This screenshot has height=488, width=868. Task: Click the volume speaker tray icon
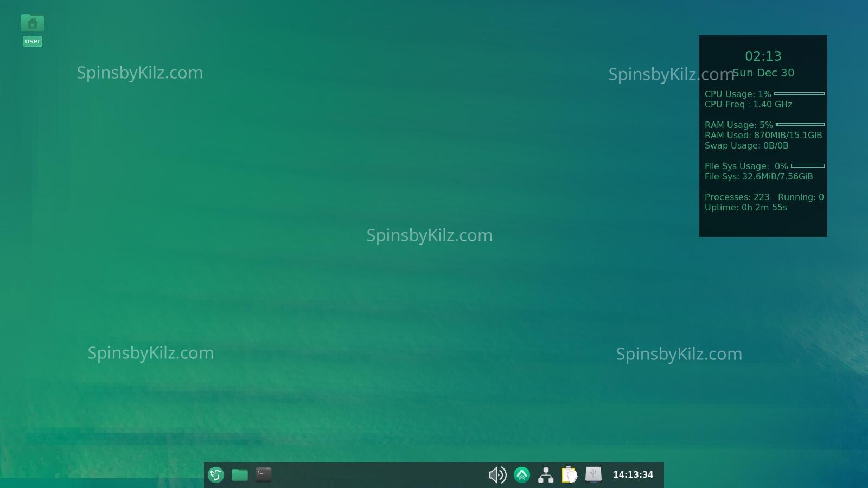(x=497, y=475)
